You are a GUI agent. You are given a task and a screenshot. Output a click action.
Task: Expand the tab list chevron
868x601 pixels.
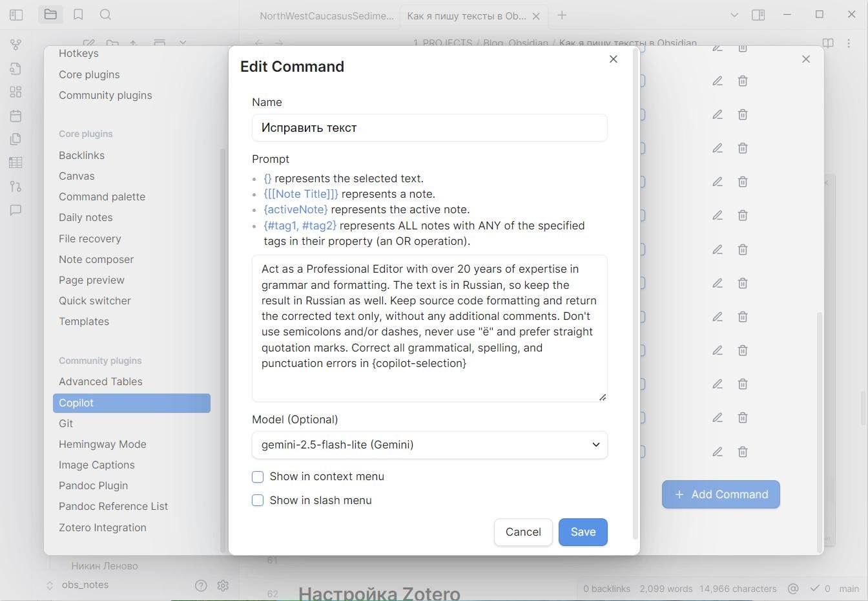coord(734,15)
